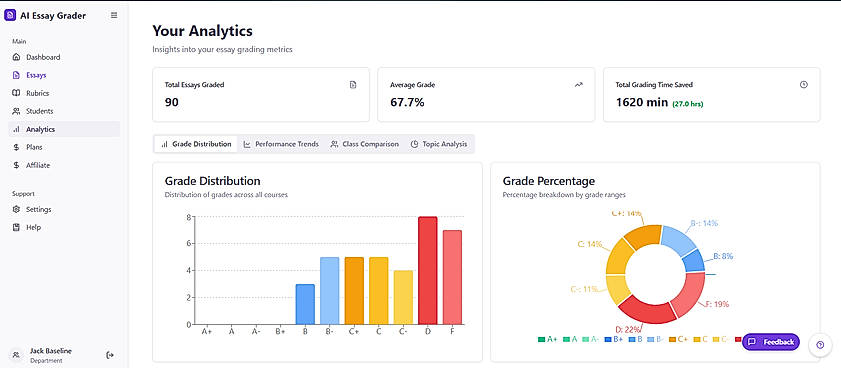Click the trend arrow icon on Average Grade card
This screenshot has height=368, width=841.
coord(578,84)
